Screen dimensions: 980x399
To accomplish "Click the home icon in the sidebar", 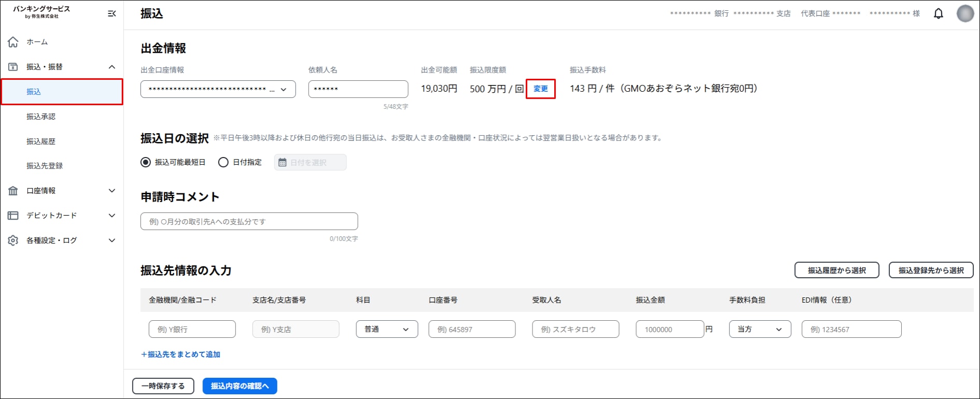I will pyautogui.click(x=13, y=42).
